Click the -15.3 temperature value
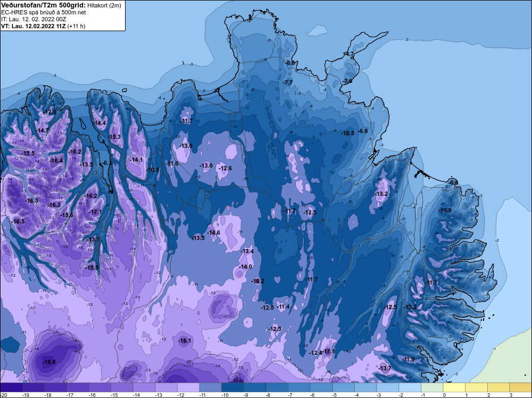Viewport: 532px width, 398px height. tap(114, 137)
